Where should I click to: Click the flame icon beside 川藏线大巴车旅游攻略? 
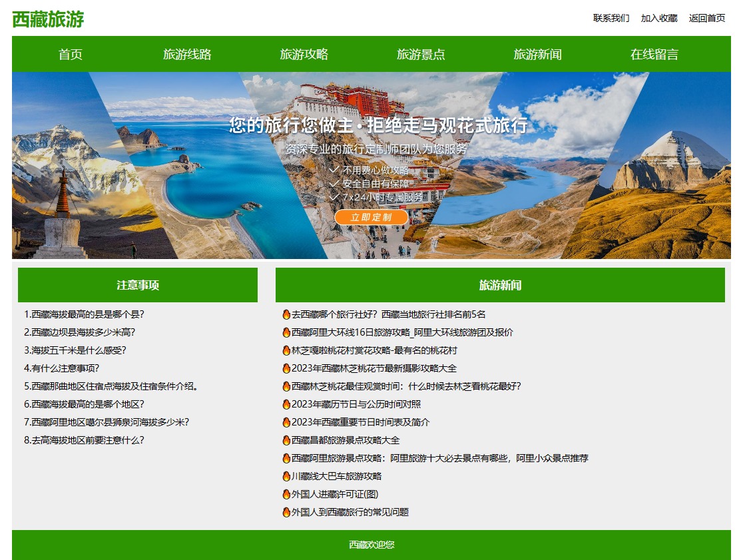coord(286,476)
